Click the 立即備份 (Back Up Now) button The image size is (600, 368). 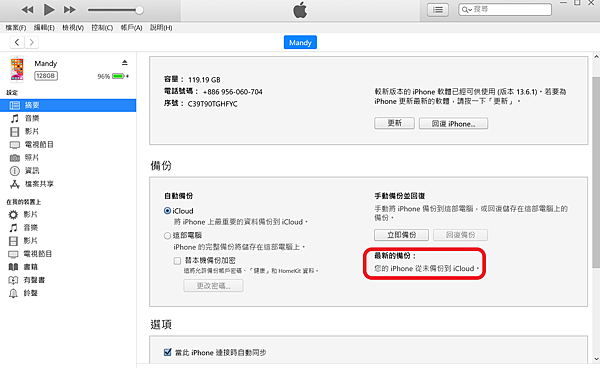[401, 235]
